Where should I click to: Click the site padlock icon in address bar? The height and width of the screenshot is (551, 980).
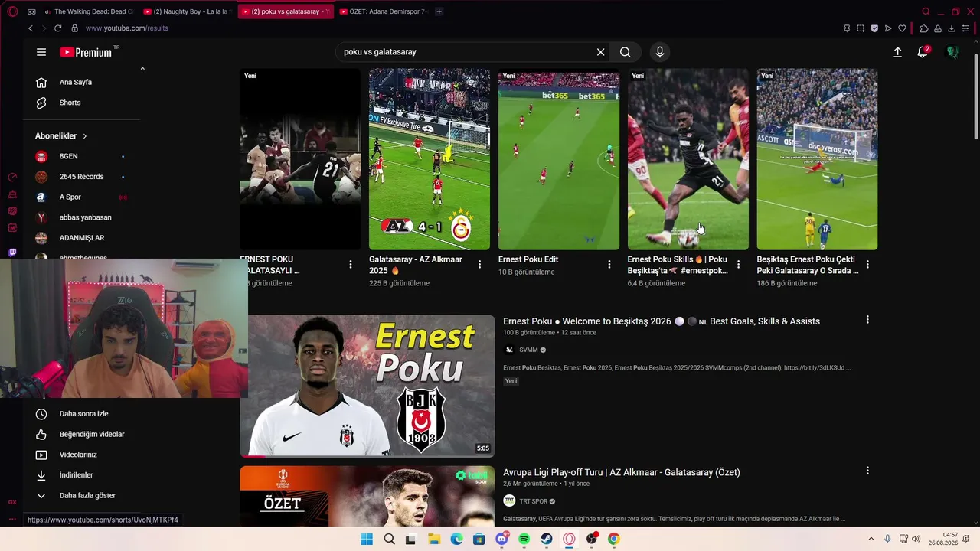(74, 28)
